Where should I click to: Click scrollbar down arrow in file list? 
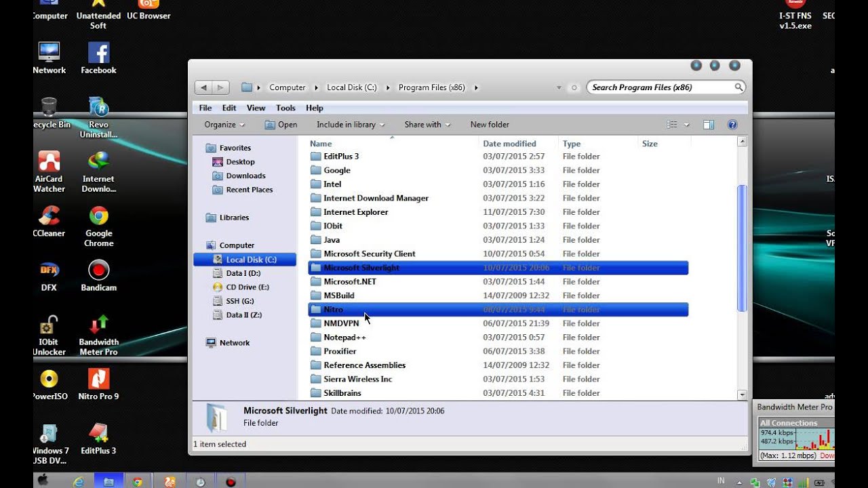coord(742,394)
